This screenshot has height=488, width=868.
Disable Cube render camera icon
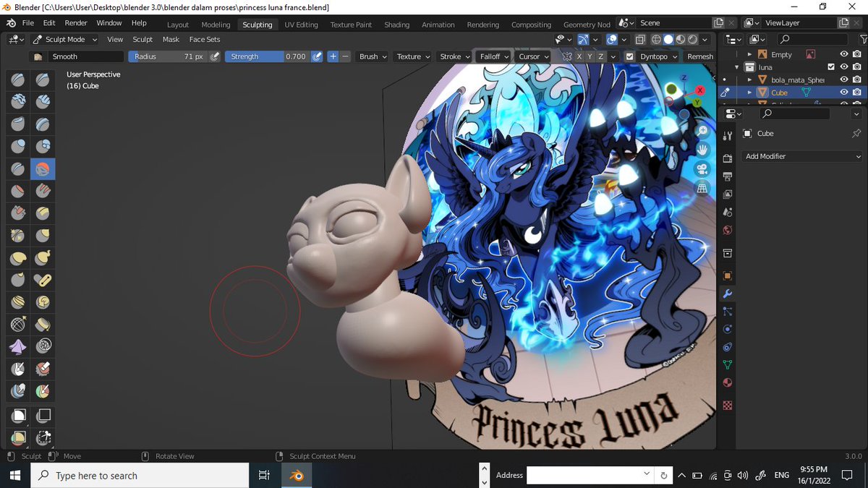pos(856,93)
